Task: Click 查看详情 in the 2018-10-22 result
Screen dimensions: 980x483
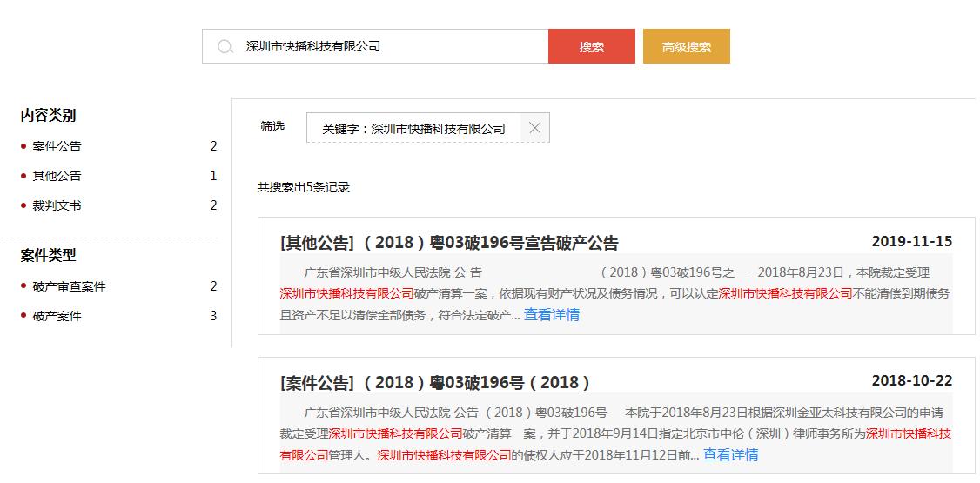Action: [x=730, y=454]
